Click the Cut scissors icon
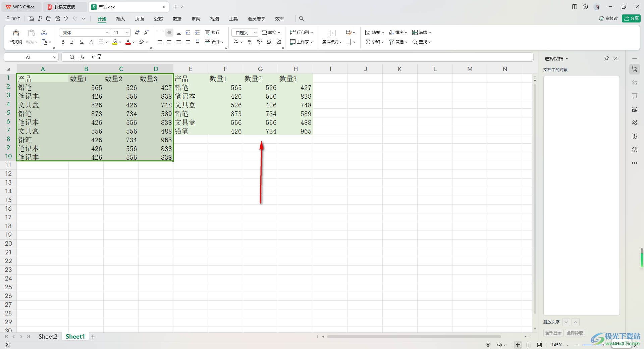644x349 pixels. 44,33
